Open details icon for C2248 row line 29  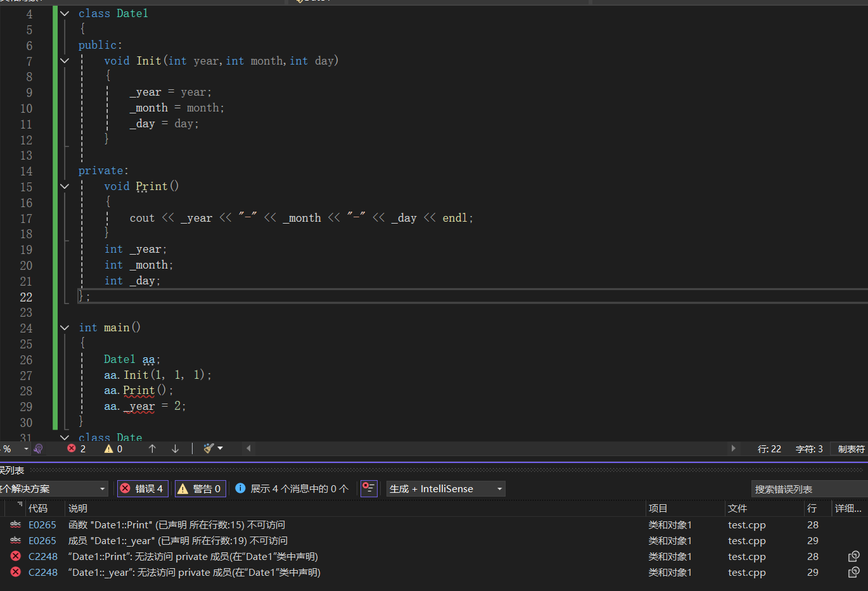854,572
